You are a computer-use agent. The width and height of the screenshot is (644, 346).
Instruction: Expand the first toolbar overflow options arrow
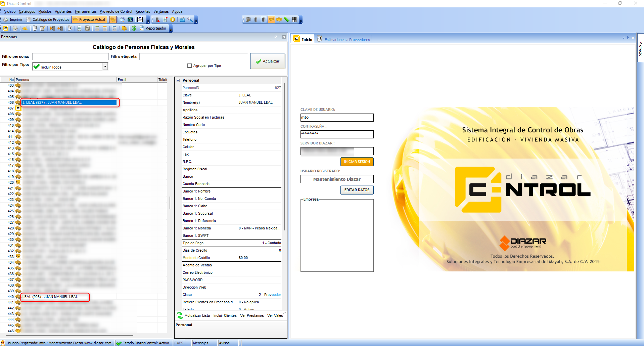point(148,21)
